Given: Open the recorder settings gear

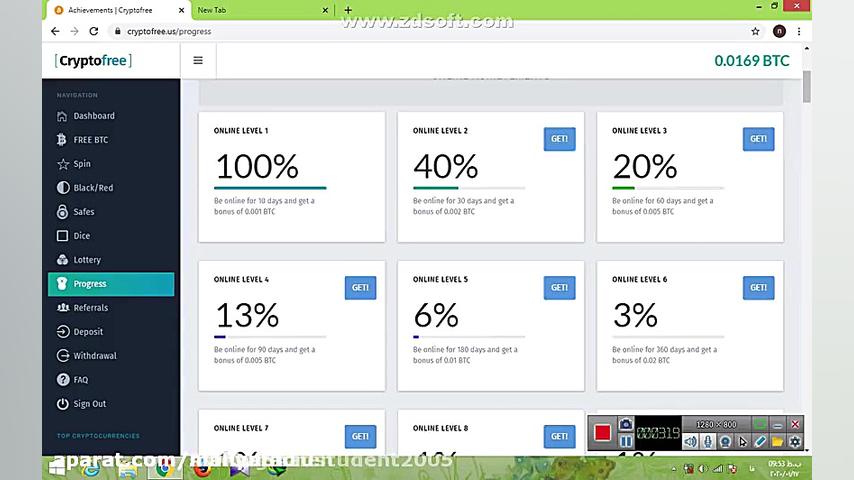Looking at the screenshot, I should pyautogui.click(x=795, y=442).
